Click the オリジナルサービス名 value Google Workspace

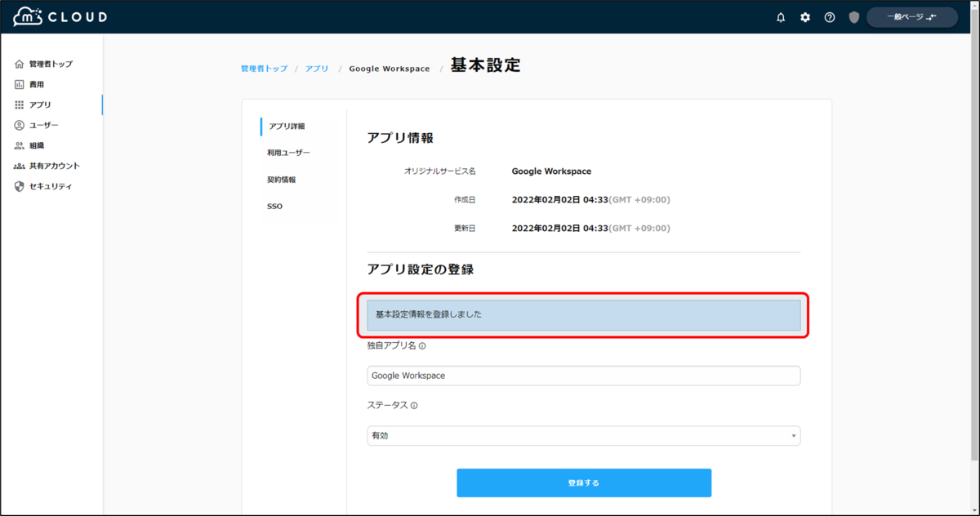[x=551, y=171]
